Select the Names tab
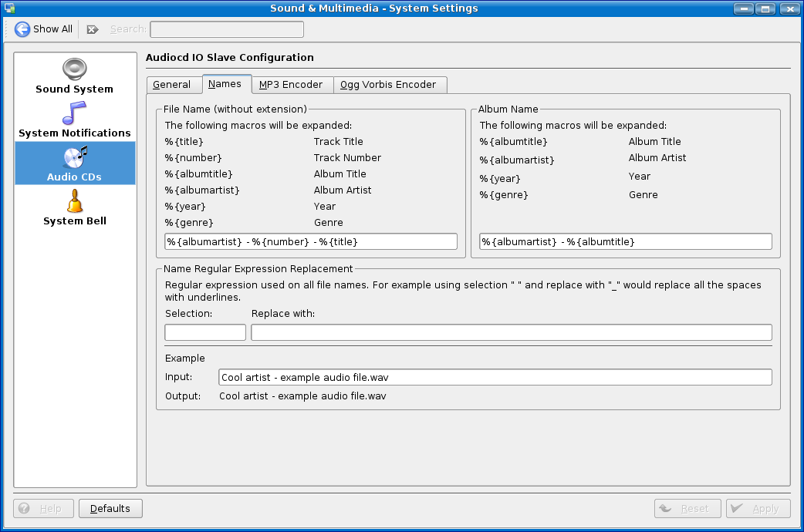The height and width of the screenshot is (532, 804). (x=225, y=84)
